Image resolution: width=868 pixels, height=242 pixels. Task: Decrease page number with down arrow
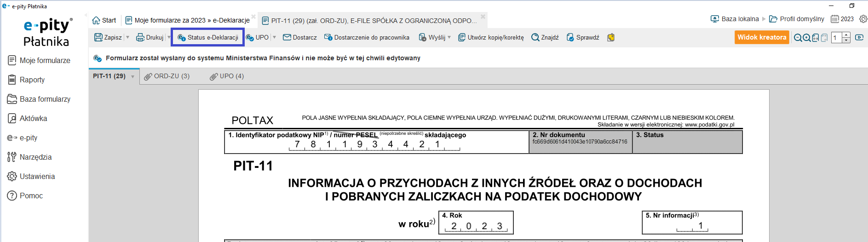(x=846, y=40)
